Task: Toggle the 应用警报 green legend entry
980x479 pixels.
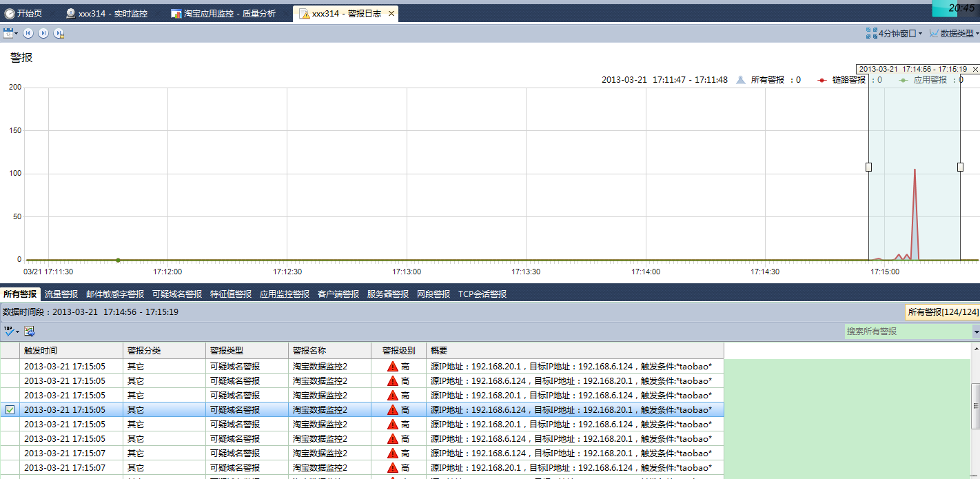Action: click(x=931, y=80)
